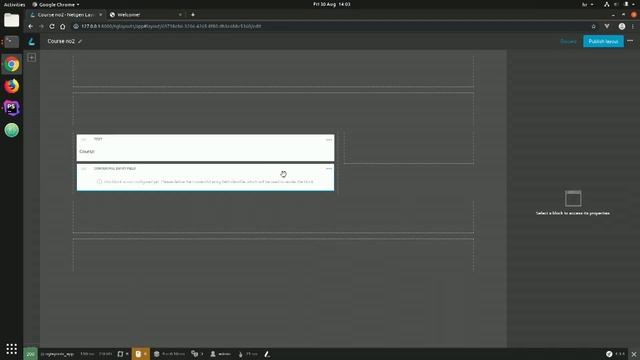
Task: Click the Chrome icon in dock
Action: [x=11, y=64]
